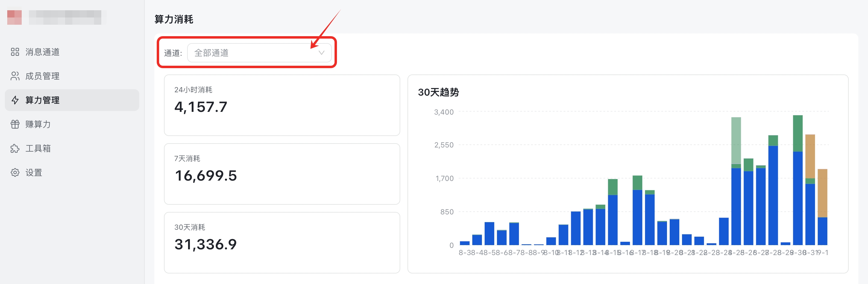This screenshot has height=284, width=868.
Task: Open 赚算力 section
Action: pos(72,124)
